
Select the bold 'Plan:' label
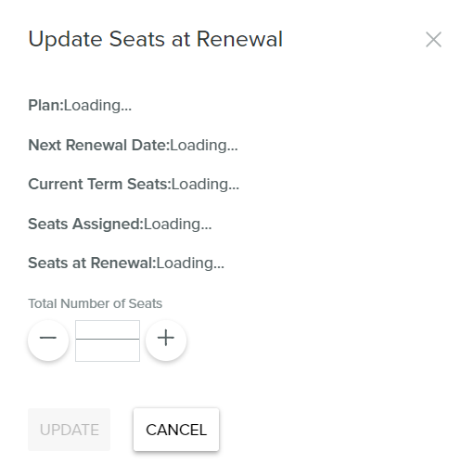click(45, 105)
